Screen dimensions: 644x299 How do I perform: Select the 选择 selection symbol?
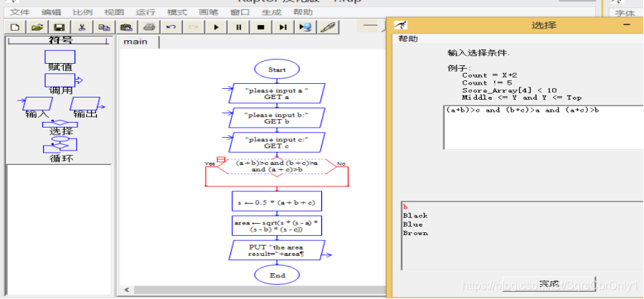pos(60,128)
